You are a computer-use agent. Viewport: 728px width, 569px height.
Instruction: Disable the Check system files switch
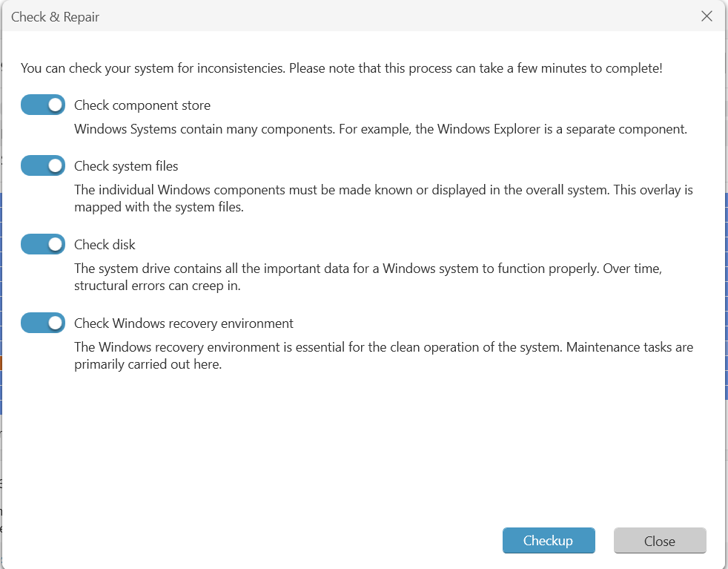pos(43,166)
